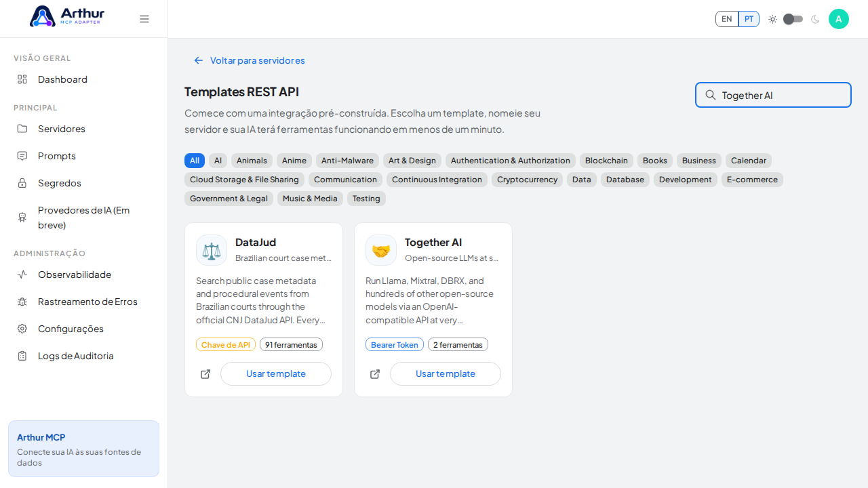Click the Provedores de IA icon
The image size is (868, 488).
click(x=22, y=218)
